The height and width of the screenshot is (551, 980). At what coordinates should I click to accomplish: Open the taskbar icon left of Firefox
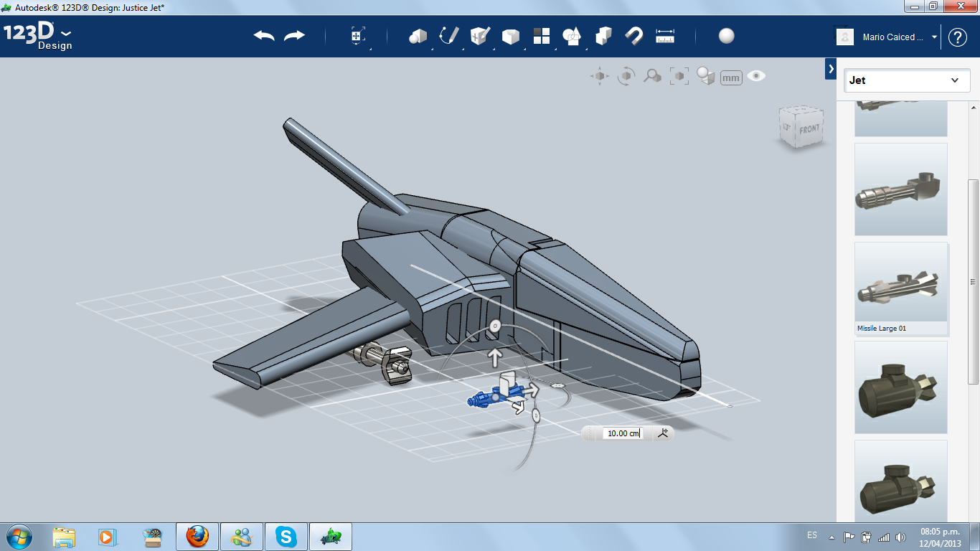[152, 537]
